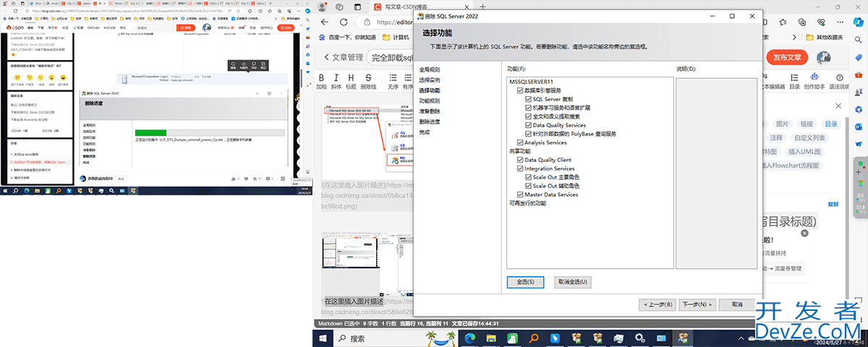This screenshot has height=347, width=868.
Task: Select the 目录 tag in side panel
Action: pyautogui.click(x=831, y=124)
